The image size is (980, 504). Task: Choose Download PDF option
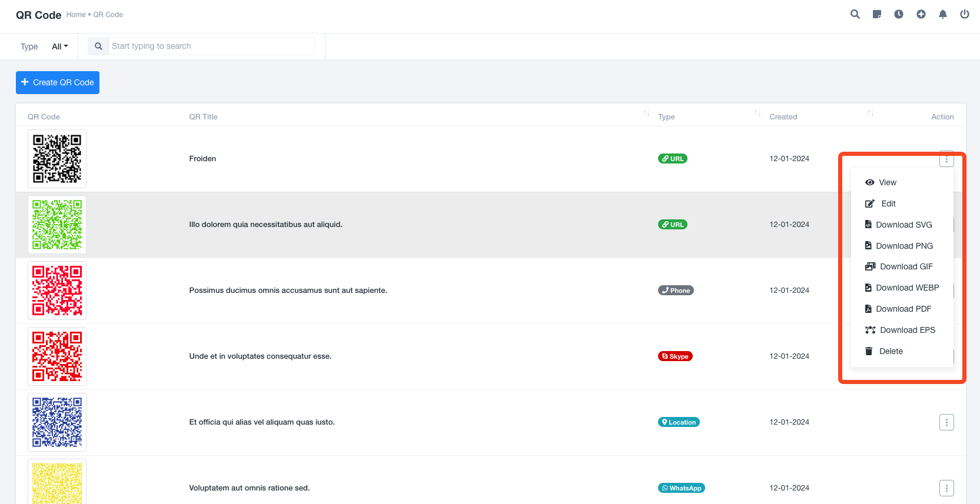902,309
